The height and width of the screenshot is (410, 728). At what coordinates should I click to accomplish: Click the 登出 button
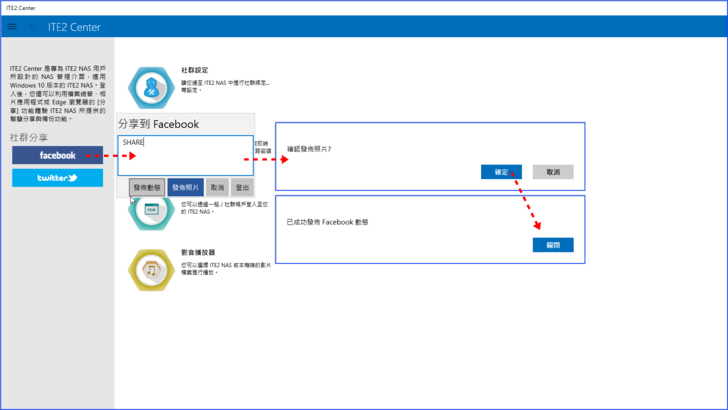tap(242, 188)
